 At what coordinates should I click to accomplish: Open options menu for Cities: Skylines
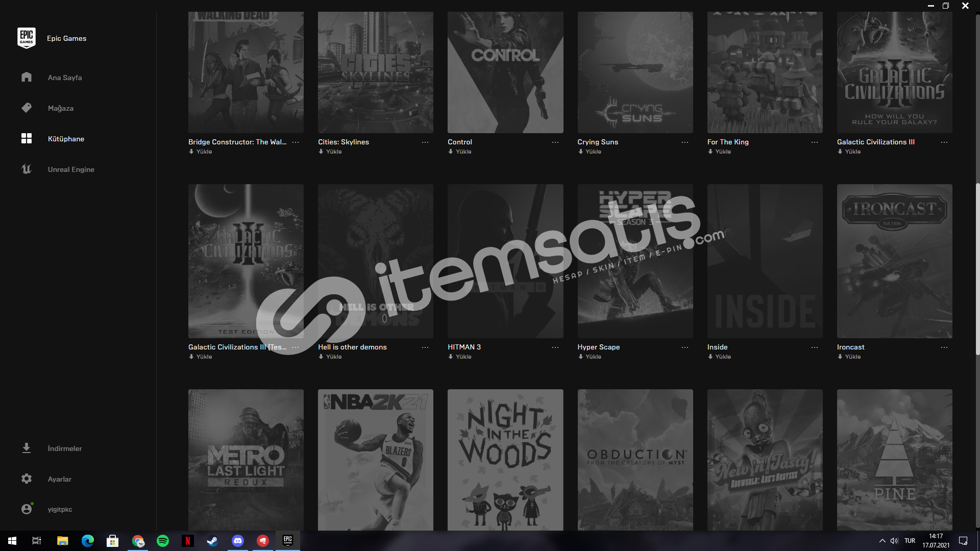pyautogui.click(x=425, y=142)
